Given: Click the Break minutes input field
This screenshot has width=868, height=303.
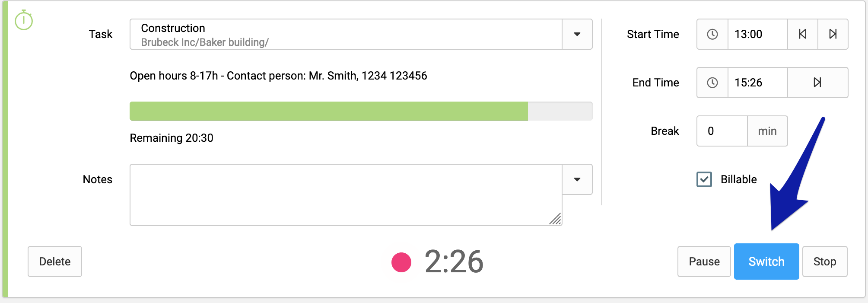Looking at the screenshot, I should (x=722, y=131).
